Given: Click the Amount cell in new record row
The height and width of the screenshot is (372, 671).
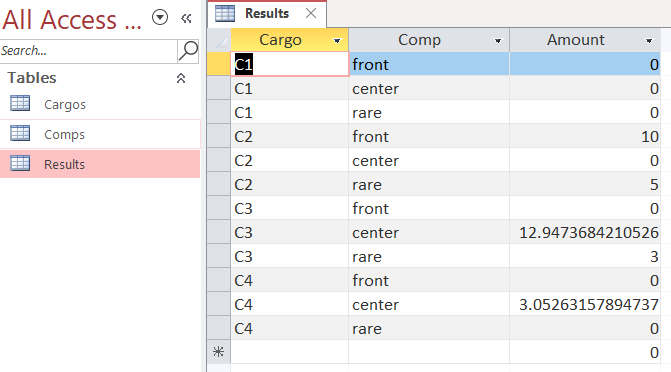Looking at the screenshot, I should point(585,352).
